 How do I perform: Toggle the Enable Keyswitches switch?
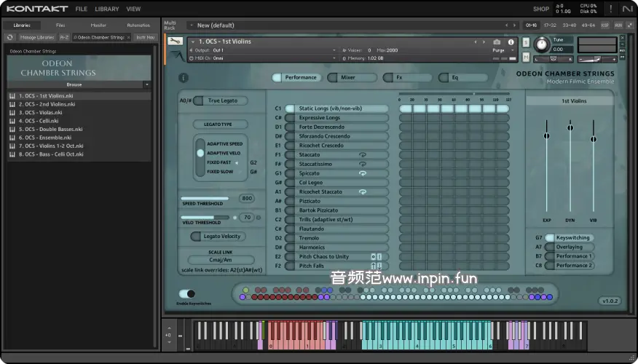pyautogui.click(x=186, y=293)
